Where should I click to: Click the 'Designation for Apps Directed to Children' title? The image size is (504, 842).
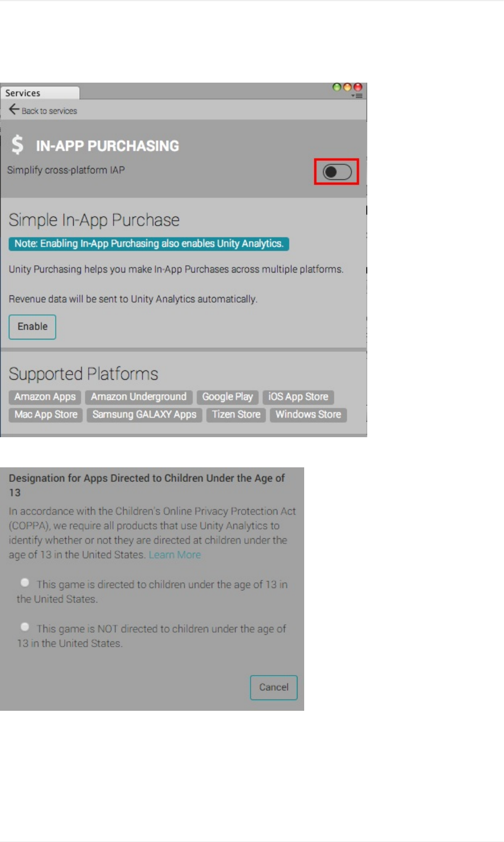tap(147, 485)
